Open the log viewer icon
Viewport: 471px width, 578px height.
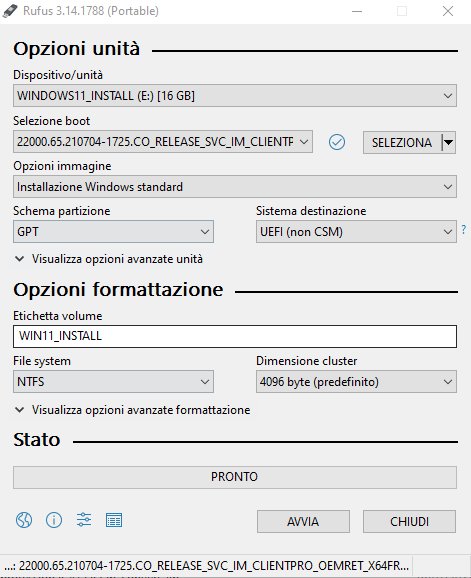tap(114, 520)
